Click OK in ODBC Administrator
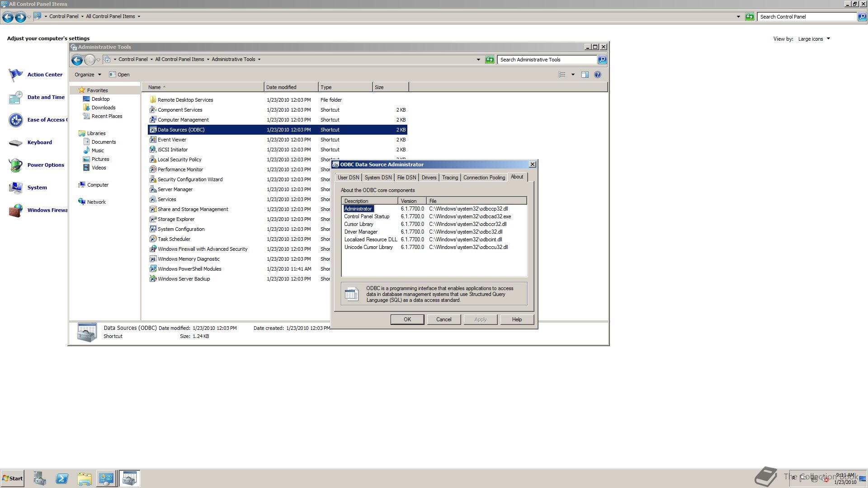This screenshot has height=488, width=868. pos(407,319)
